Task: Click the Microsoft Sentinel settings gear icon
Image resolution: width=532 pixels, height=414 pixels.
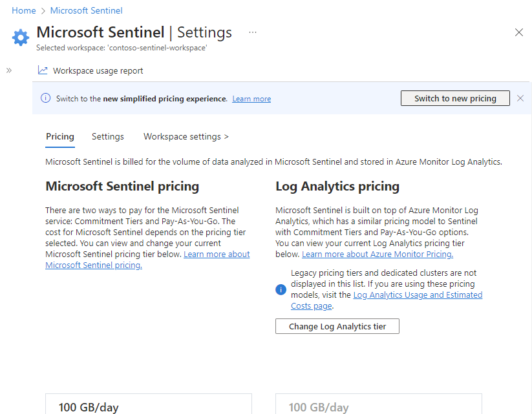Action: pos(21,37)
